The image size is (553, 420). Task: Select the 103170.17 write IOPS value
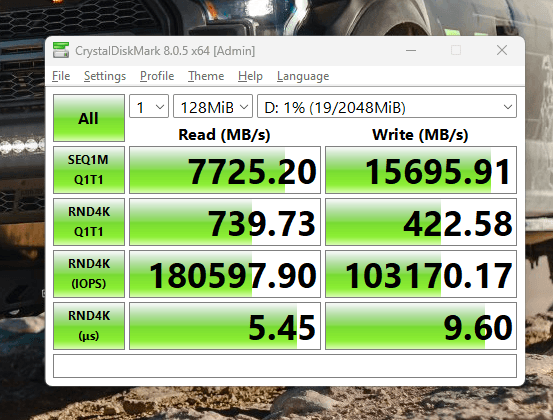(421, 274)
